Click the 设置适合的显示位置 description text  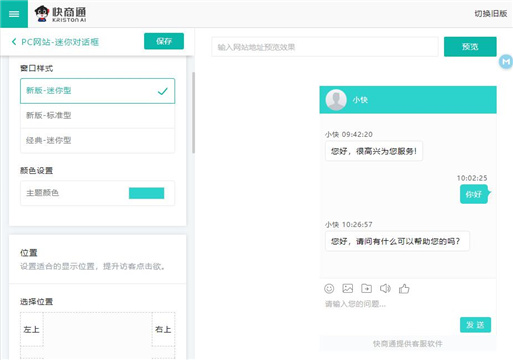(x=93, y=266)
